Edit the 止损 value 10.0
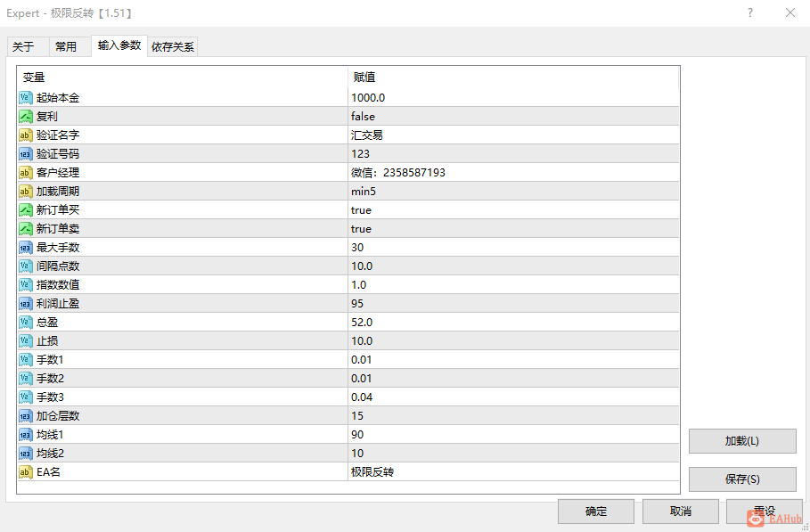The image size is (810, 532). pyautogui.click(x=513, y=341)
